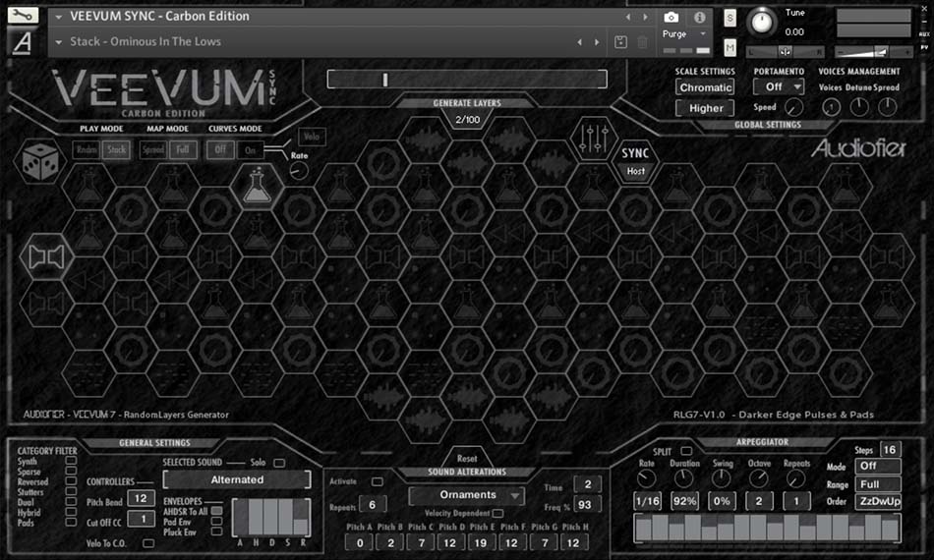Go to previous Stack preset arrow

pos(580,42)
